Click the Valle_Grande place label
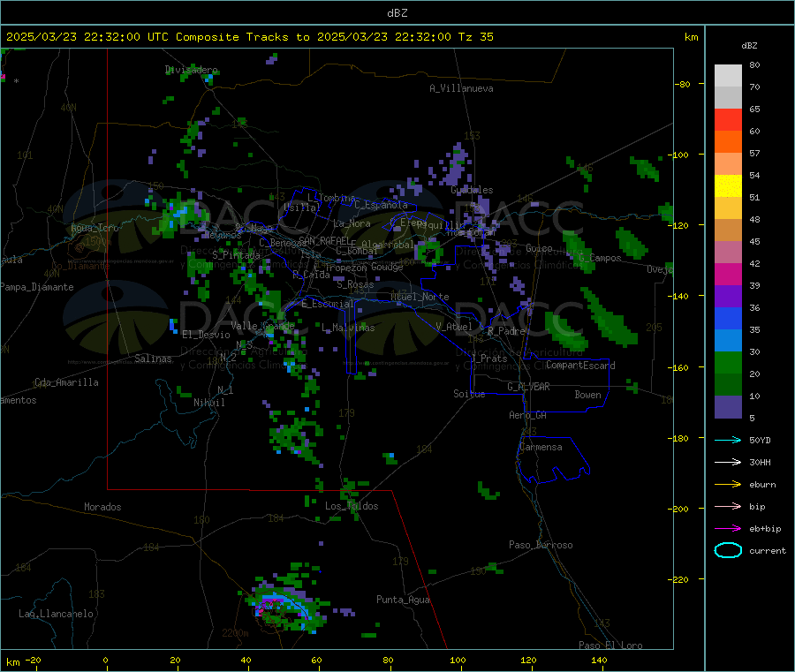This screenshot has height=672, width=795. [262, 325]
